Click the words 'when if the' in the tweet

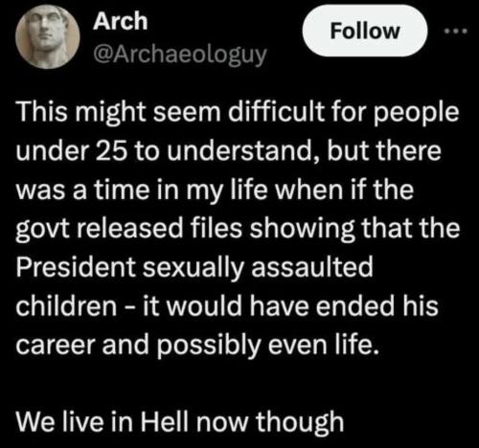coord(344,190)
